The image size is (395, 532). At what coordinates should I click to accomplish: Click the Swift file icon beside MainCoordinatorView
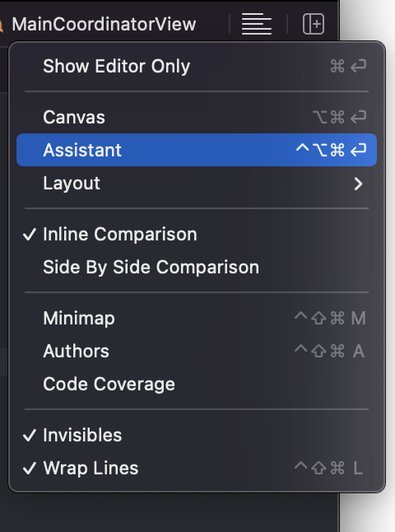point(1,26)
